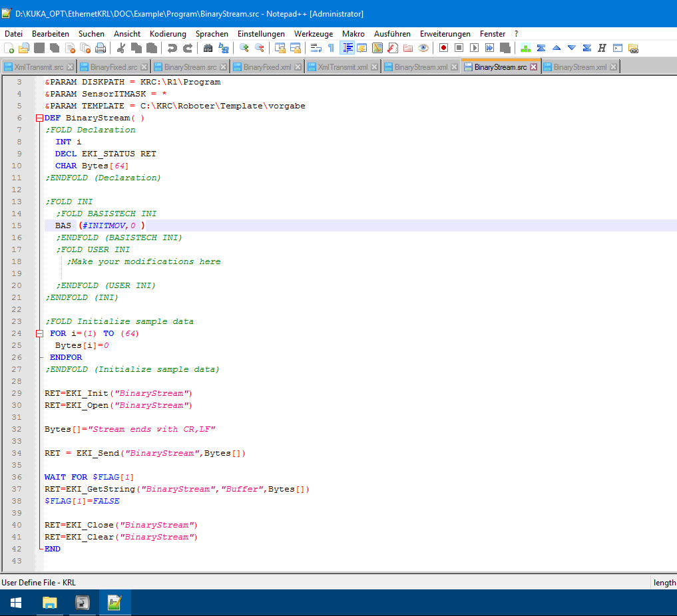Open the Document Map icon
The width and height of the screenshot is (677, 616).
coord(377,48)
